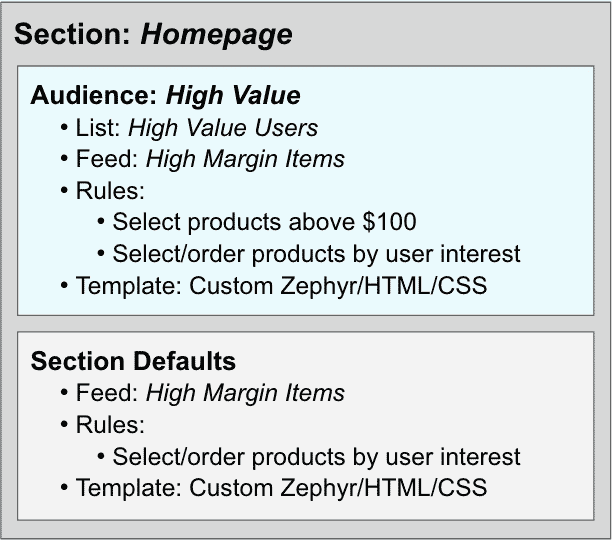The image size is (612, 540).
Task: Click the word "Section:" in the main title
Action: tap(74, 34)
